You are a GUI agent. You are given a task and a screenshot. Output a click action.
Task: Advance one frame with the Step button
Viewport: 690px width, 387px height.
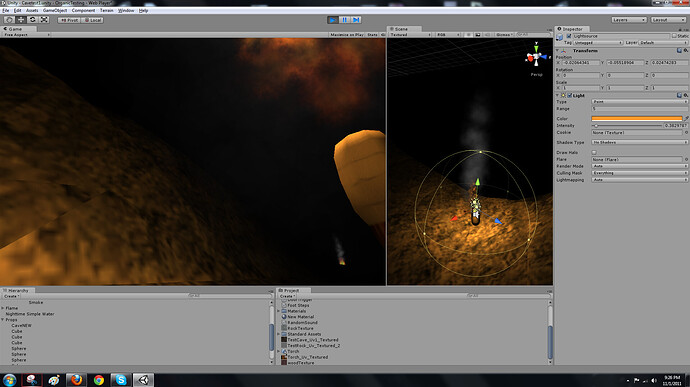pyautogui.click(x=356, y=20)
